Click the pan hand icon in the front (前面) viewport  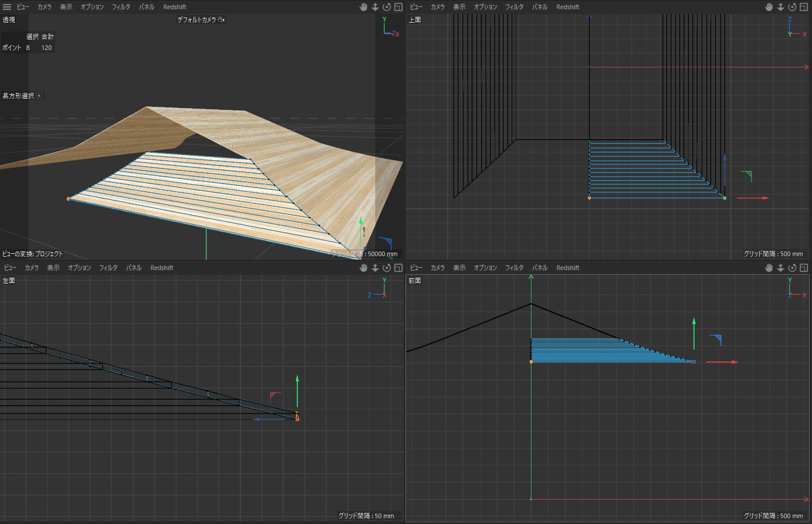[x=769, y=268]
